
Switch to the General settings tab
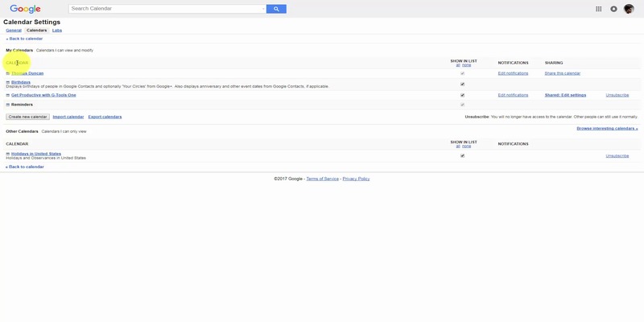pyautogui.click(x=14, y=30)
